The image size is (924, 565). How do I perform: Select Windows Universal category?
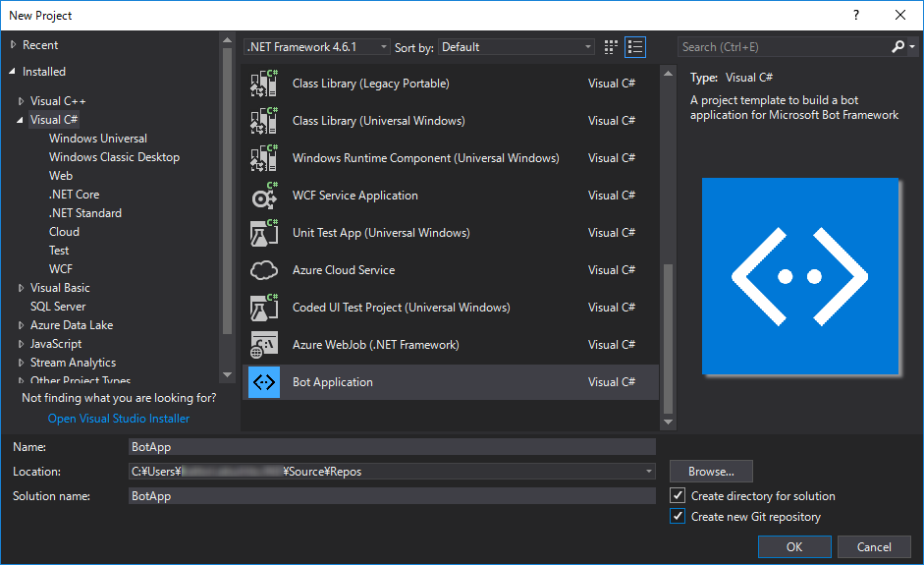pos(98,139)
